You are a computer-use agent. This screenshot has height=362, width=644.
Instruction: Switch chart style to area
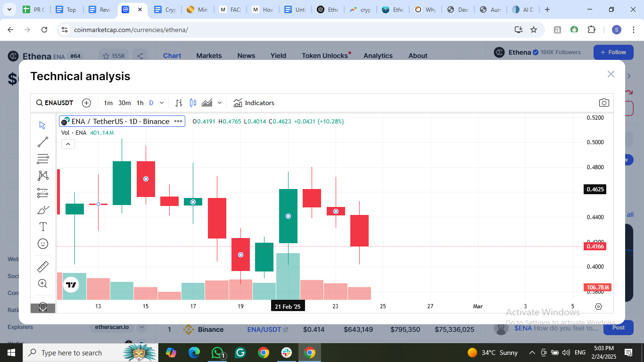207,103
